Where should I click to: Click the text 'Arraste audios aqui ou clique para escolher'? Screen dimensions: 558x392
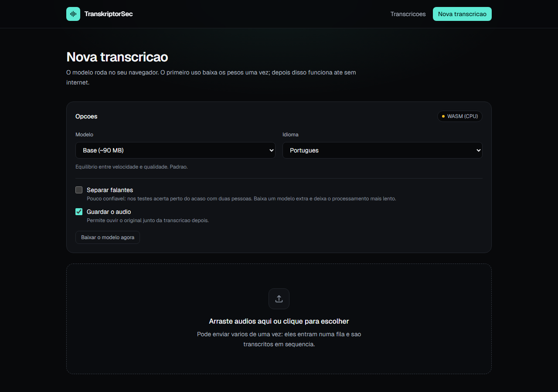(279, 321)
